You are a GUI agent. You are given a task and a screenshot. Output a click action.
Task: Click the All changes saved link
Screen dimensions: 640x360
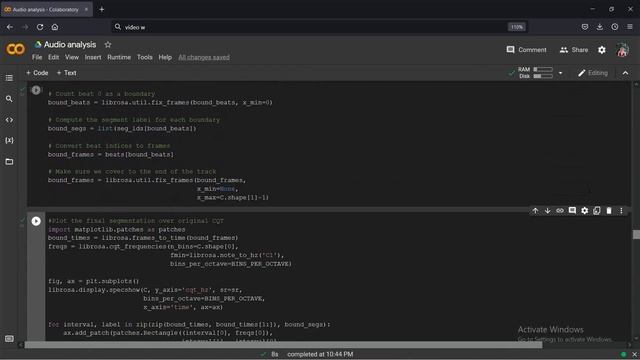click(x=204, y=58)
